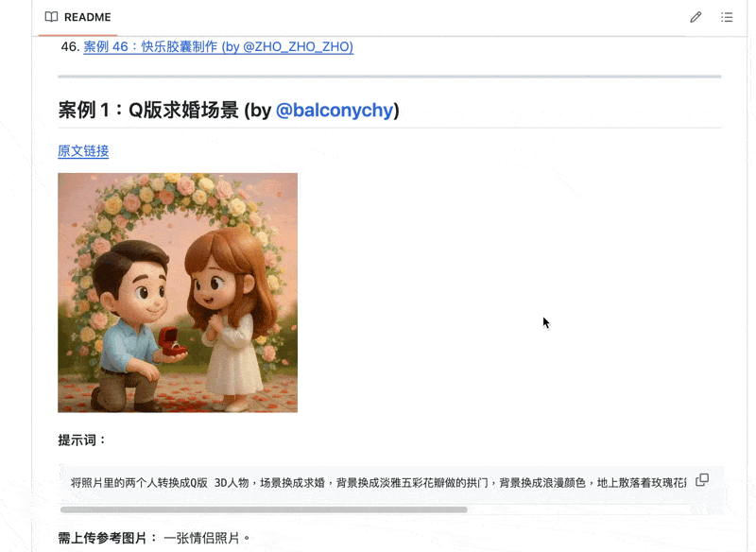Click the list number 46
Screen dimensions: 756x552
pos(70,46)
